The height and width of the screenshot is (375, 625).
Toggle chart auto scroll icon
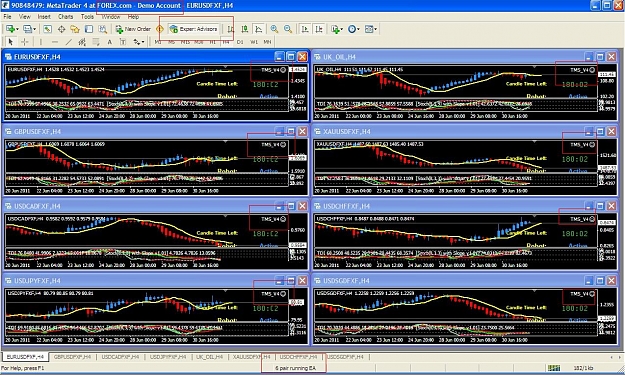coord(305,29)
